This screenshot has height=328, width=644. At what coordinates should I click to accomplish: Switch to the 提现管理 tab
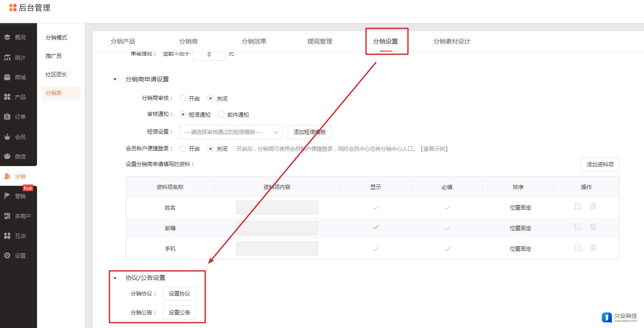[320, 42]
